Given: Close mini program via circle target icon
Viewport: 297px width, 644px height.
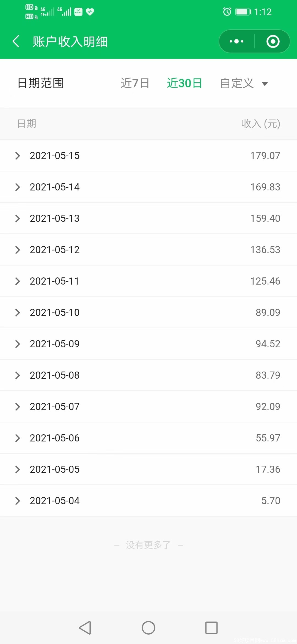Looking at the screenshot, I should point(273,42).
